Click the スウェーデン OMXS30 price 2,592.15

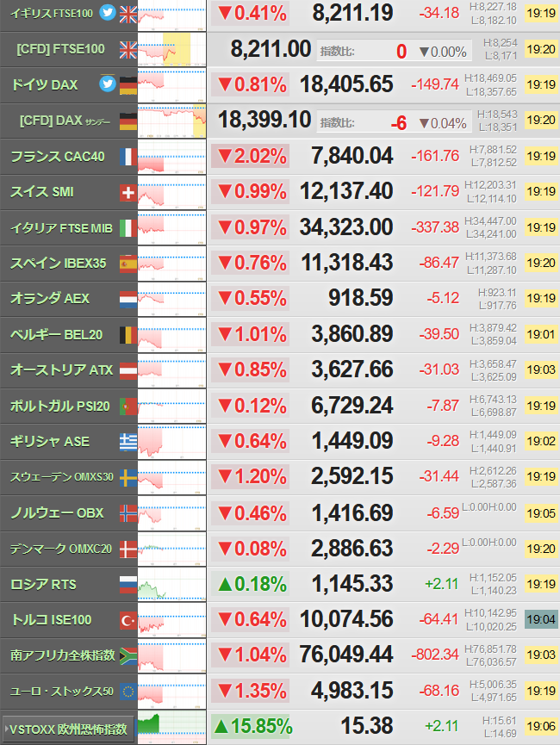coord(352,476)
